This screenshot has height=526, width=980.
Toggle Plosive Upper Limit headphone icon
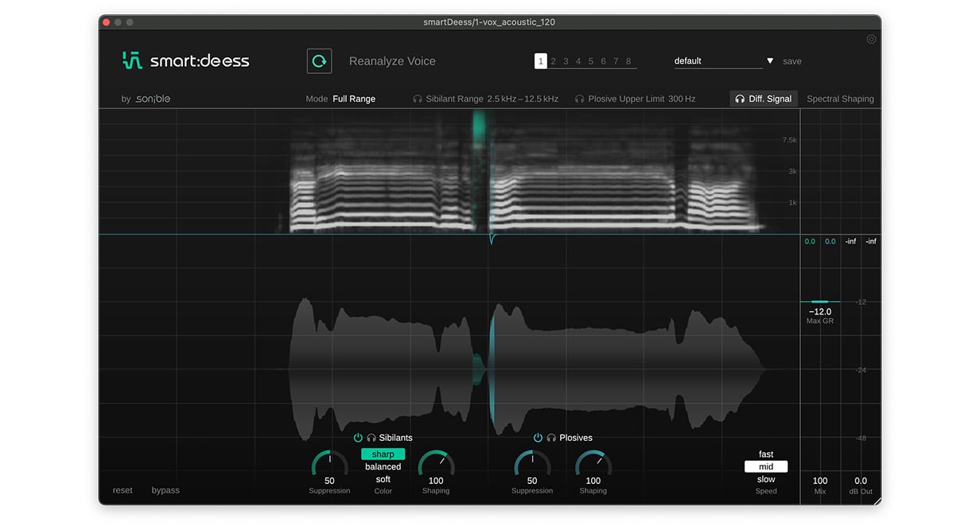[579, 99]
